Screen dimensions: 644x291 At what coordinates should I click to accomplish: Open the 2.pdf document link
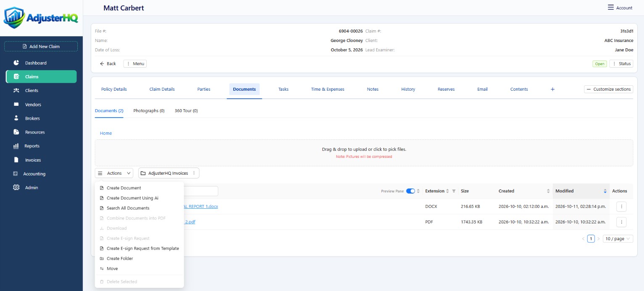click(190, 222)
